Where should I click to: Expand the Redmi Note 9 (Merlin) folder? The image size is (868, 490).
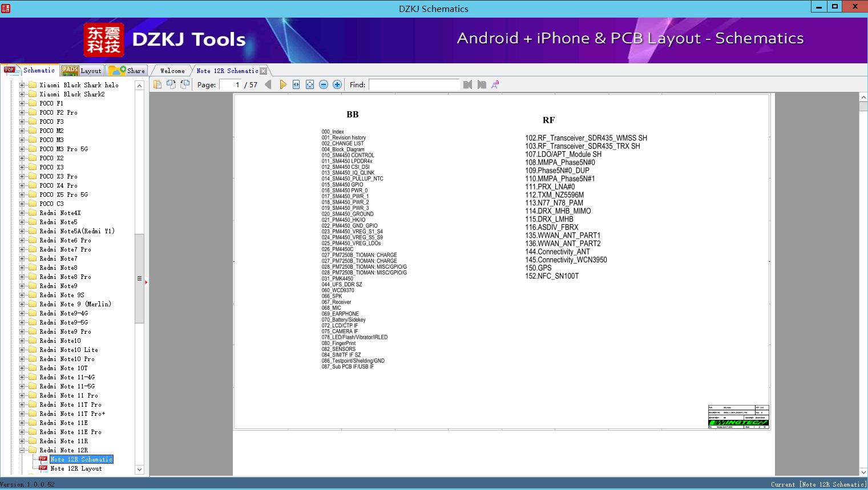tap(22, 304)
